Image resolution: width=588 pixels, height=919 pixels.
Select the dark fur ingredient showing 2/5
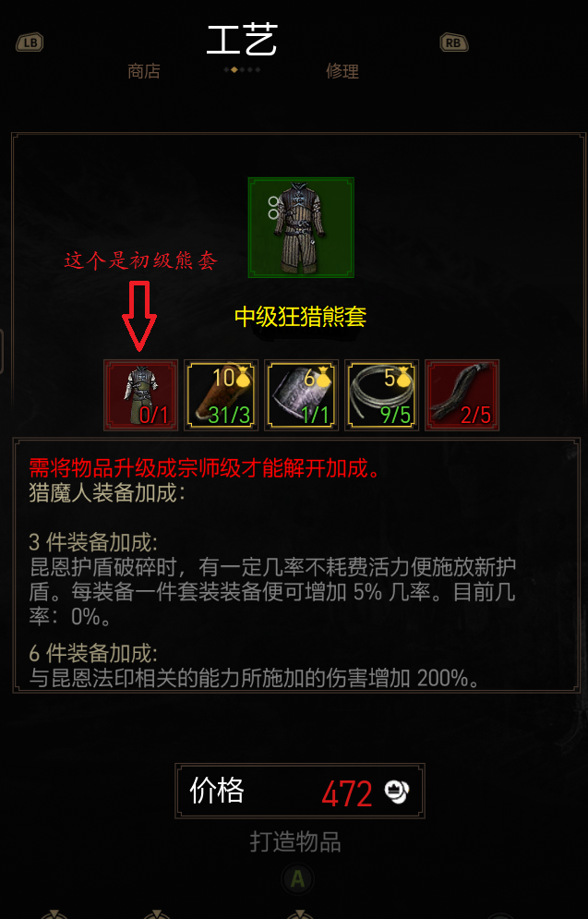click(x=462, y=395)
